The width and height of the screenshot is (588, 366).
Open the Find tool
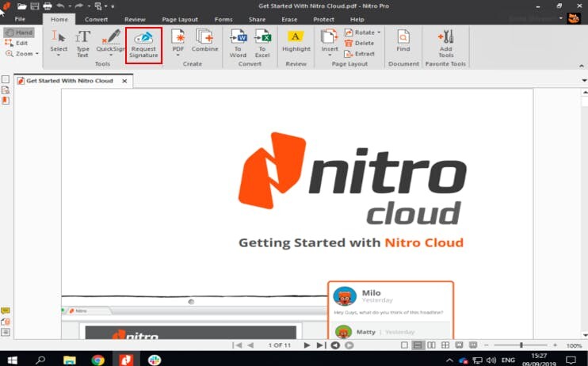coord(403,43)
